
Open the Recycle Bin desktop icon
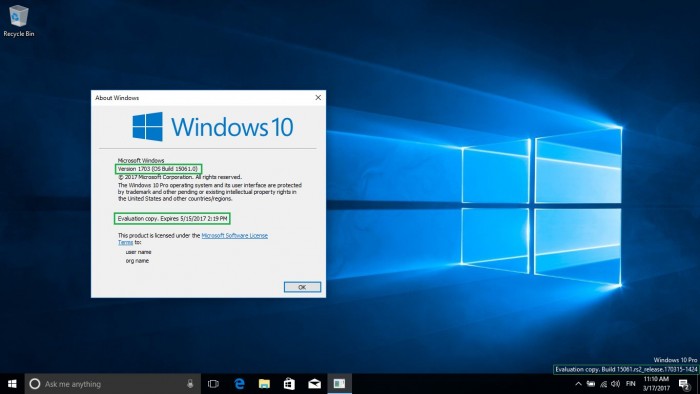tap(18, 21)
